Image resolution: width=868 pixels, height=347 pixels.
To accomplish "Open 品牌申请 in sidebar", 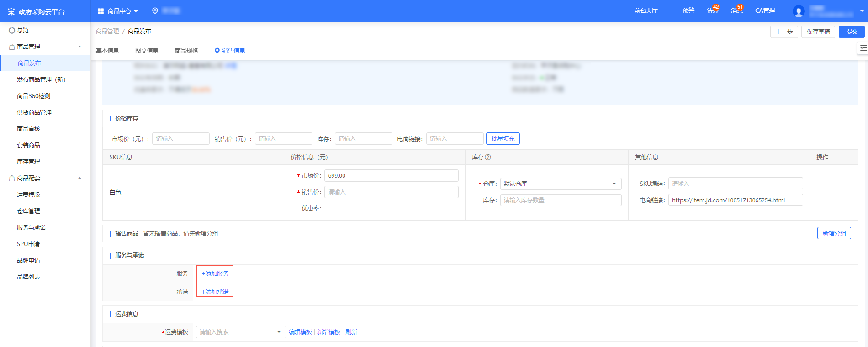I will click(x=28, y=260).
